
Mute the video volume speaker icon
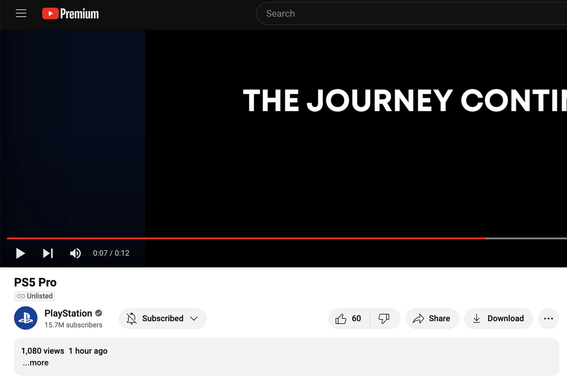(x=75, y=253)
